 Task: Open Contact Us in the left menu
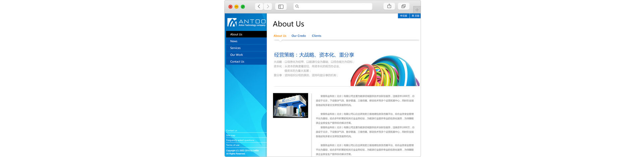(246, 62)
